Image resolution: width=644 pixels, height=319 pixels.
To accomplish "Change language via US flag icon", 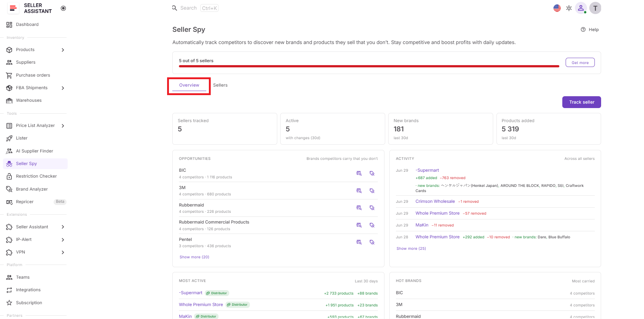I will [557, 8].
